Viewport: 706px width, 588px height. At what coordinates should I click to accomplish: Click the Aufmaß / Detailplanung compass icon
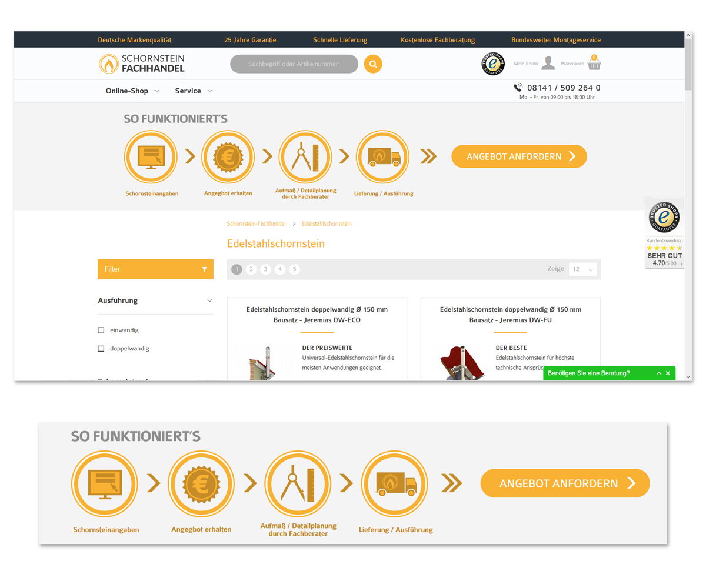[305, 157]
